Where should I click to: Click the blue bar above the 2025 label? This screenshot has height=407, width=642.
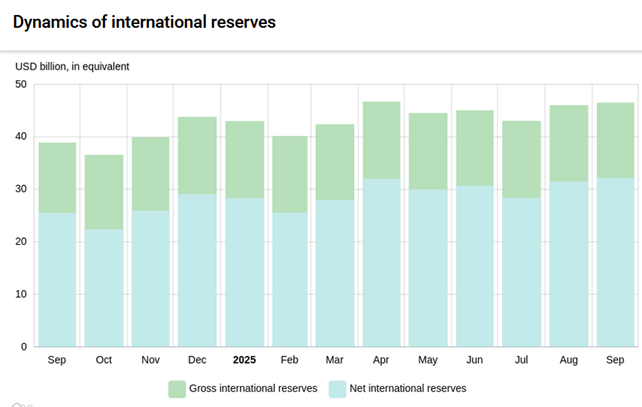click(x=243, y=272)
